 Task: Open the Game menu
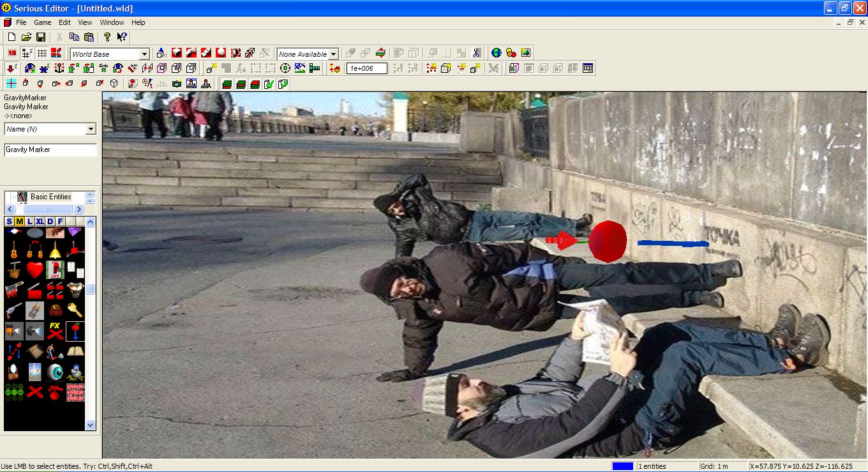(x=42, y=22)
